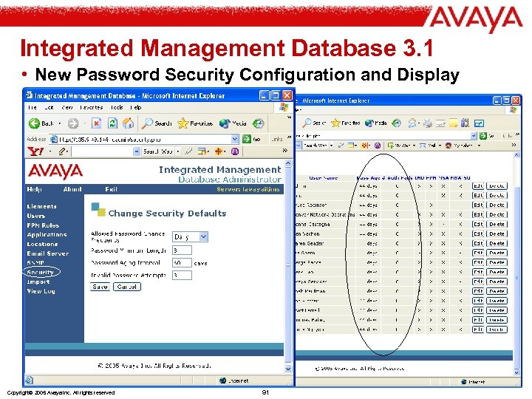The height and width of the screenshot is (399, 532).
Task: Open FPN Roles in left navigation
Action: point(43,225)
